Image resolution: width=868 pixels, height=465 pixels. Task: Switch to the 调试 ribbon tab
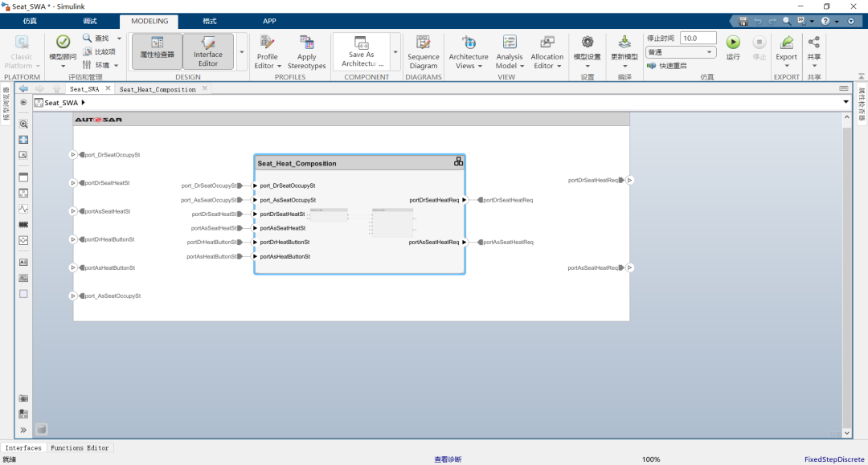coord(90,21)
